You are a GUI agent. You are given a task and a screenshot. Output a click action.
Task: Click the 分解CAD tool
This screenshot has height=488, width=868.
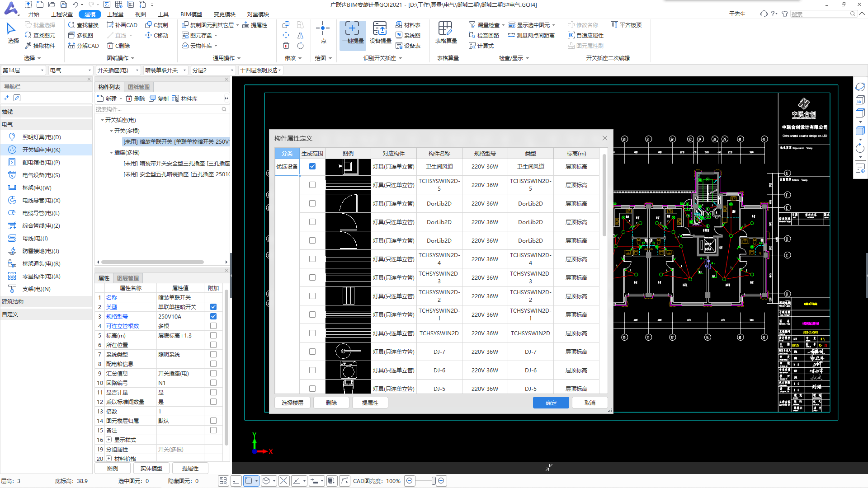83,46
